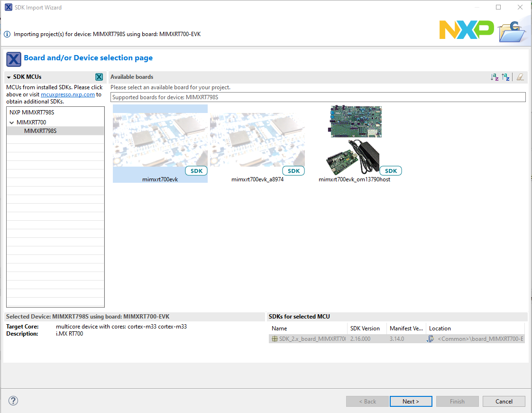The width and height of the screenshot is (532, 413).
Task: Collapse the SDK MCUs section
Action: click(x=9, y=77)
